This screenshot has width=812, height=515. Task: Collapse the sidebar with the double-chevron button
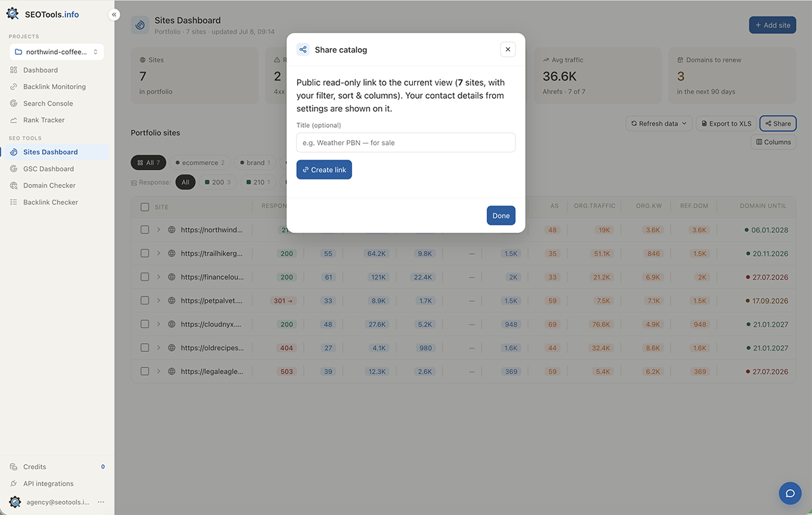[114, 14]
